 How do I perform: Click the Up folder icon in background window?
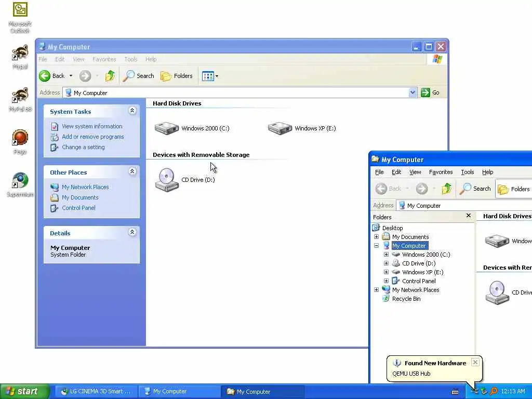[x=110, y=76]
